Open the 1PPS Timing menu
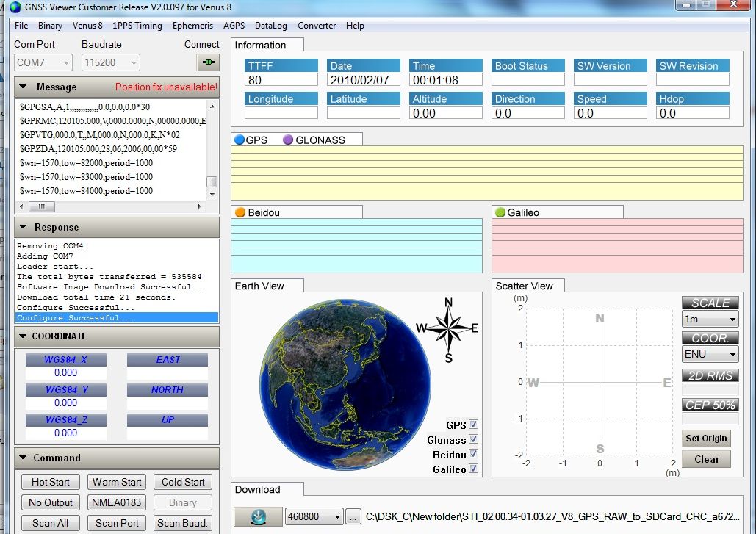The image size is (756, 534). click(137, 26)
